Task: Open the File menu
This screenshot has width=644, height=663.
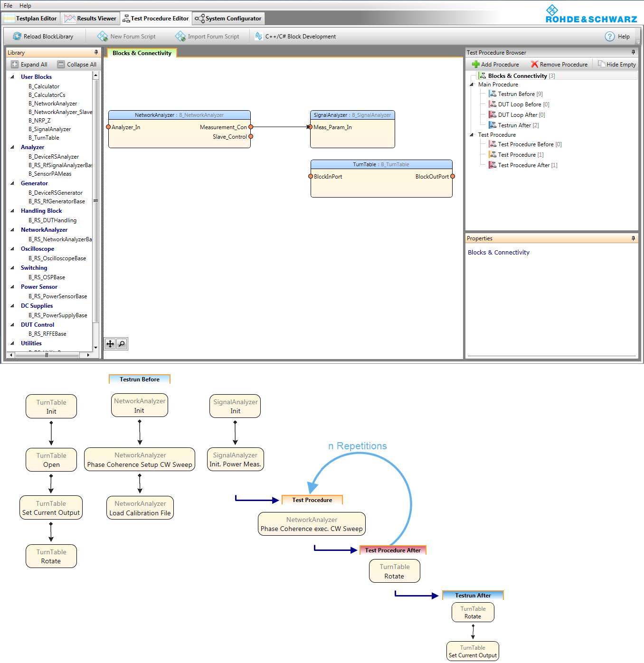Action: pos(8,6)
